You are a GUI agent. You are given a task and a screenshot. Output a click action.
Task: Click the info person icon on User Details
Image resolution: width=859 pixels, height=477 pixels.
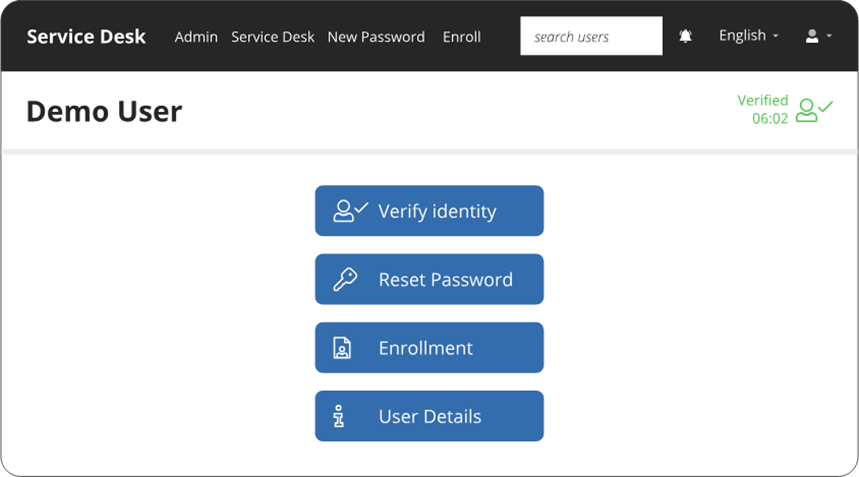(x=340, y=416)
